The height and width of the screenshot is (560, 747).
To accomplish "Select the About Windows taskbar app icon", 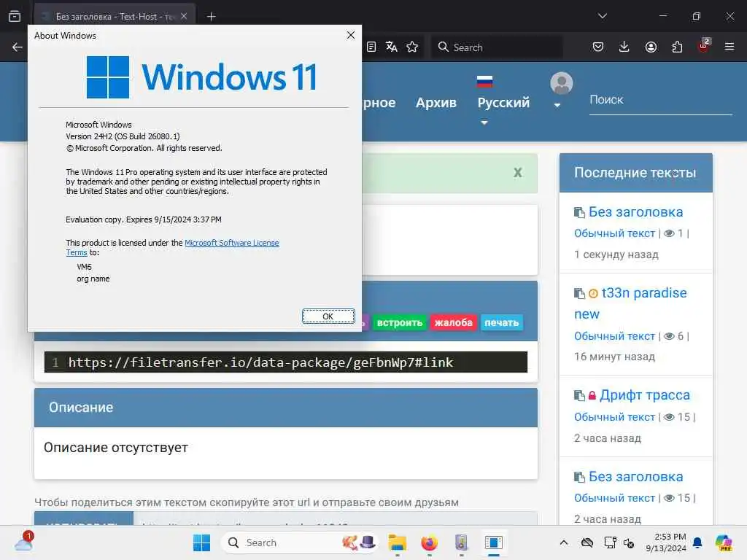I will pyautogui.click(x=494, y=542).
